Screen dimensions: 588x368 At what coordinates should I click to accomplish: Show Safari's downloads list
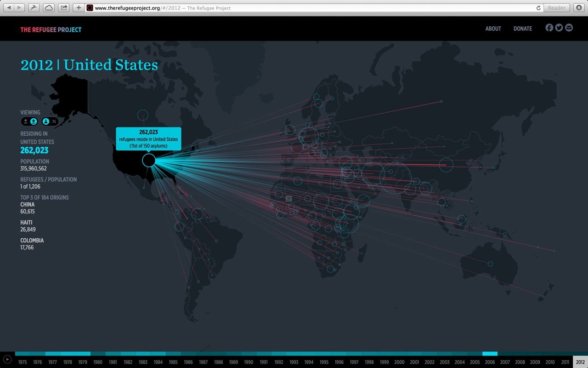pyautogui.click(x=579, y=8)
